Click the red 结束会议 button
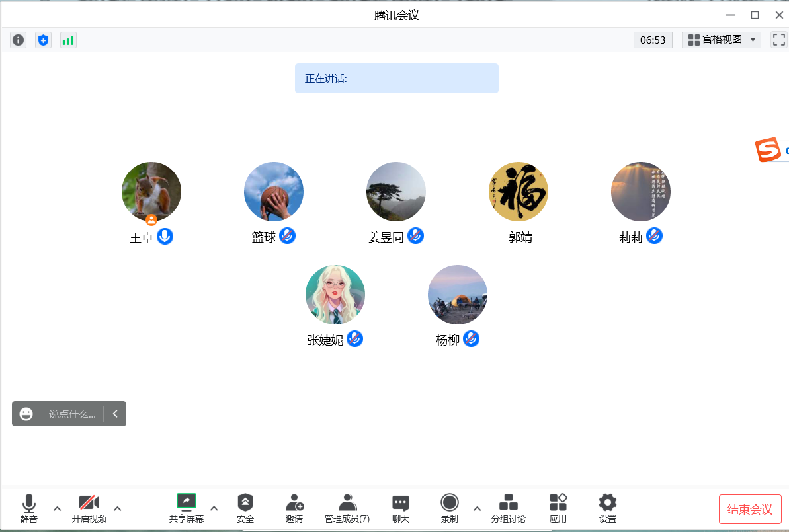Image resolution: width=789 pixels, height=532 pixels. coord(750,509)
